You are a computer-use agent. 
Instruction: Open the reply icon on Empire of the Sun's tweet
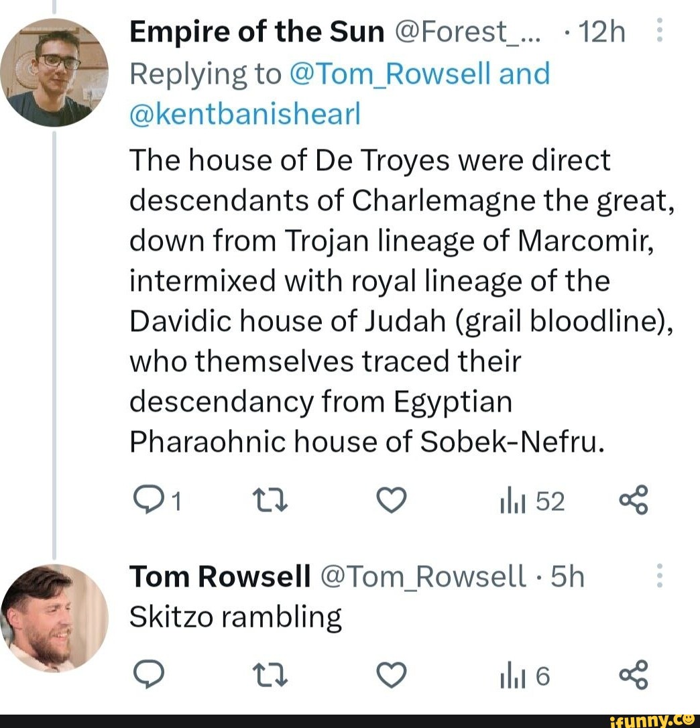point(149,499)
